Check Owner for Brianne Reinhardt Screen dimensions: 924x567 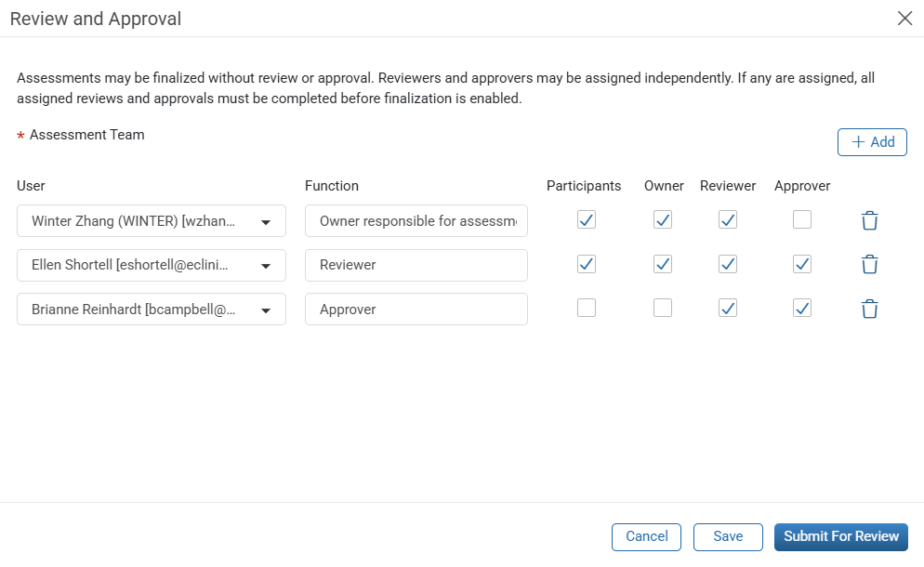663,308
